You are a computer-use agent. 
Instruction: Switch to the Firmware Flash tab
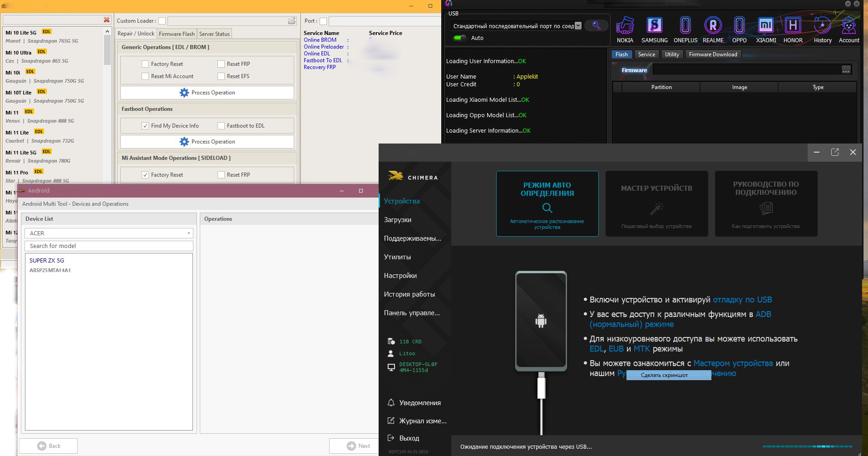(x=177, y=34)
